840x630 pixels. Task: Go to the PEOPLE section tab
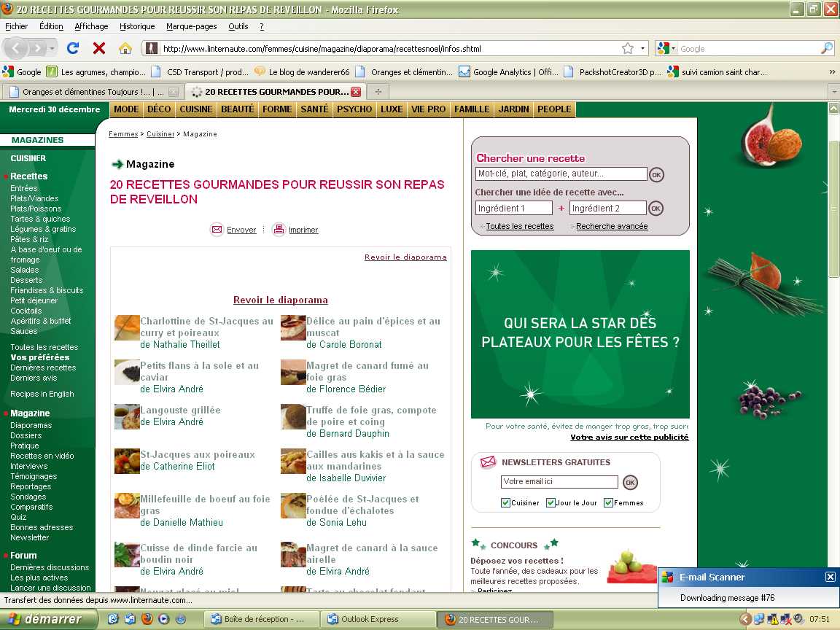(554, 109)
